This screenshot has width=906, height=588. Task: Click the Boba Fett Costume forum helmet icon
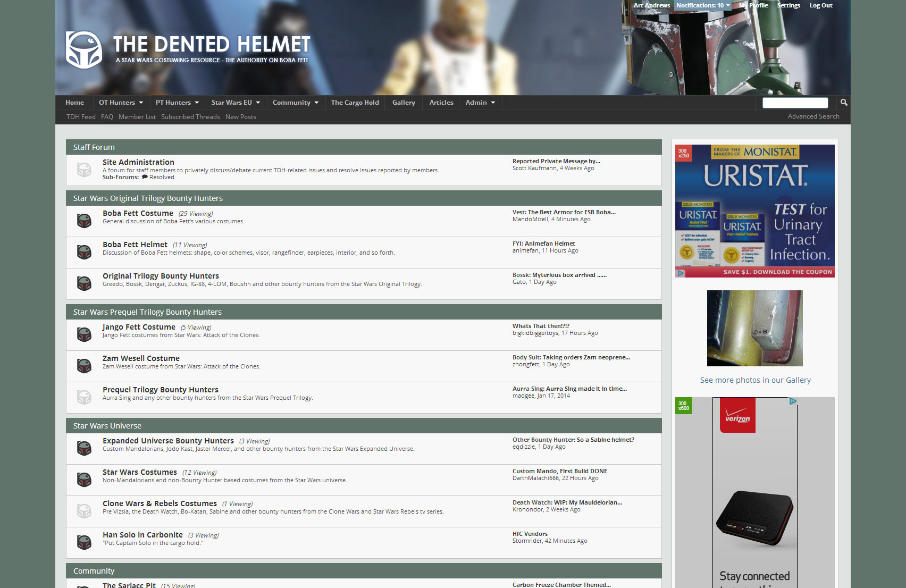click(x=84, y=221)
